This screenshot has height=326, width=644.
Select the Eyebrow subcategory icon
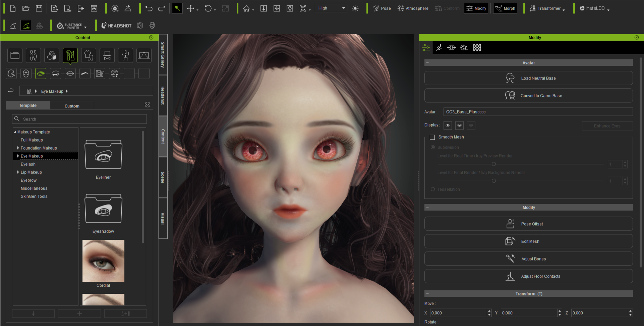click(x=85, y=74)
